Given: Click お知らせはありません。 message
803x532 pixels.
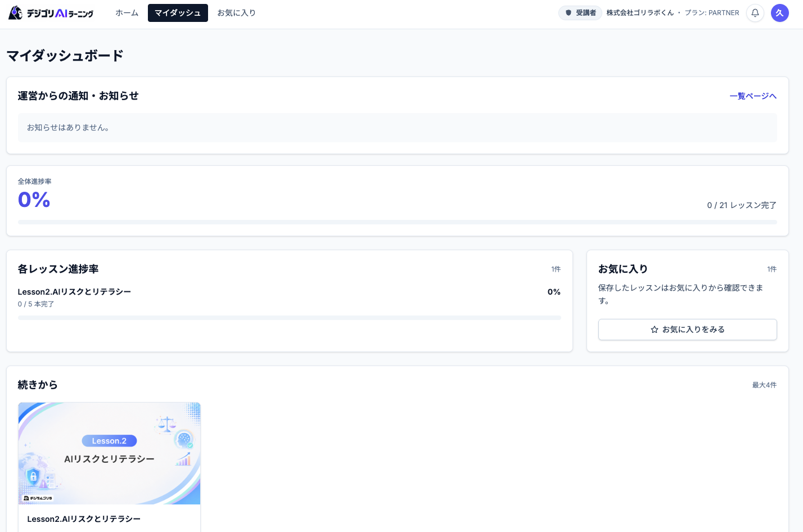Looking at the screenshot, I should [x=68, y=128].
